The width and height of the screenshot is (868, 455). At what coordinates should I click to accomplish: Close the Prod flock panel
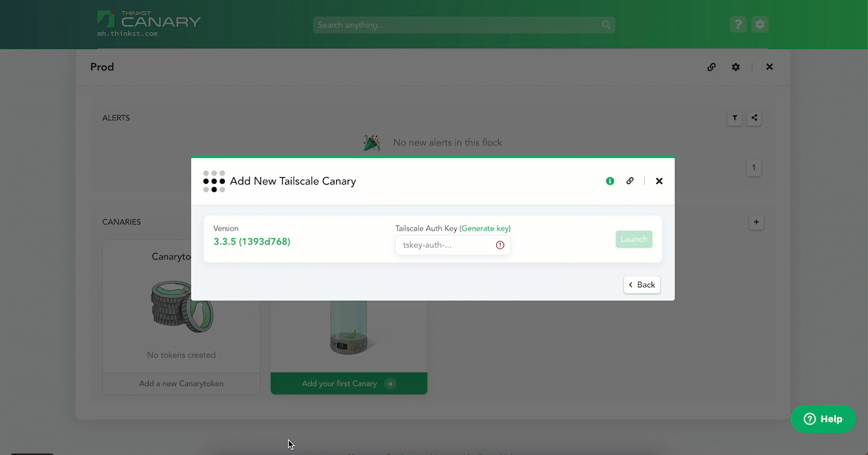pos(769,67)
